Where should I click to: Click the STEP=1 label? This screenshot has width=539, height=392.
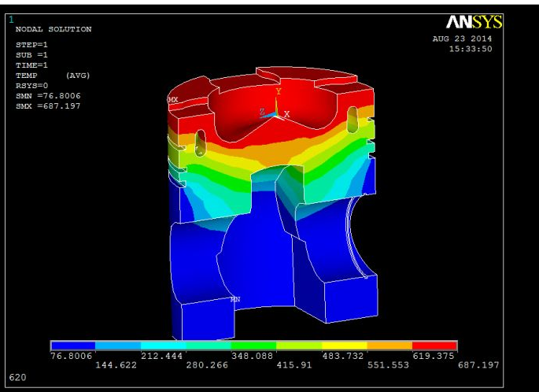31,45
